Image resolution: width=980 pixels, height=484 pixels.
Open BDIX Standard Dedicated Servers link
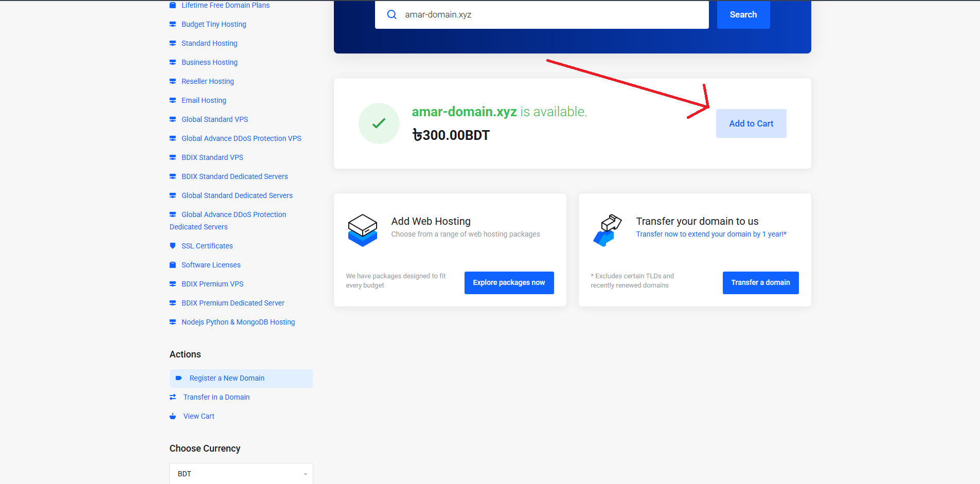[x=235, y=176]
